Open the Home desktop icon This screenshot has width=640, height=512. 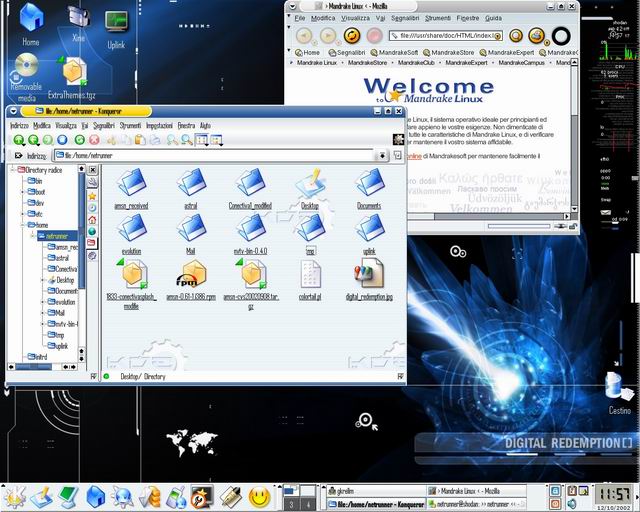click(x=31, y=22)
